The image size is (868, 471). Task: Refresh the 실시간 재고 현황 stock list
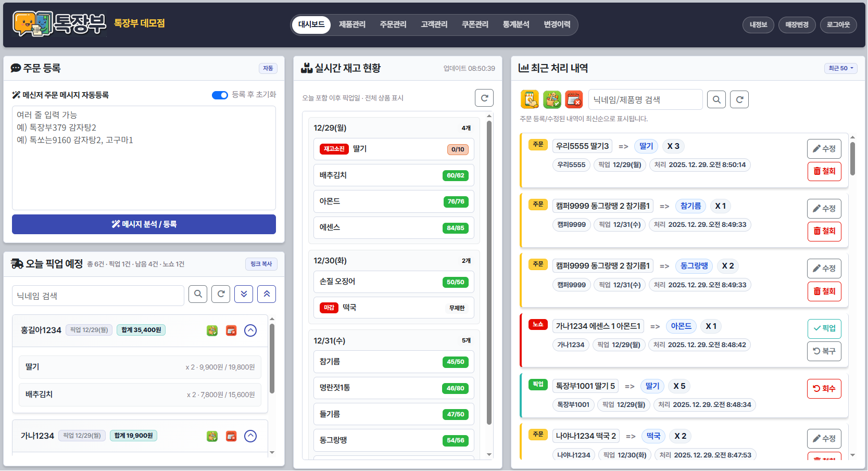(x=484, y=97)
